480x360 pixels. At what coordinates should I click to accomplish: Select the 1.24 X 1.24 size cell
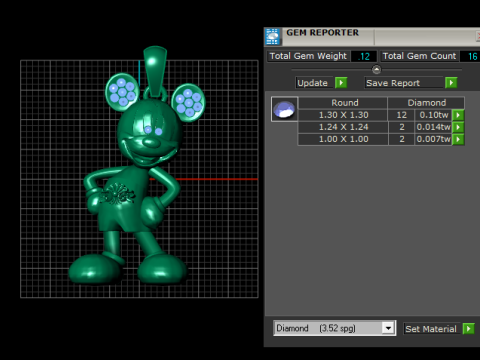[343, 127]
